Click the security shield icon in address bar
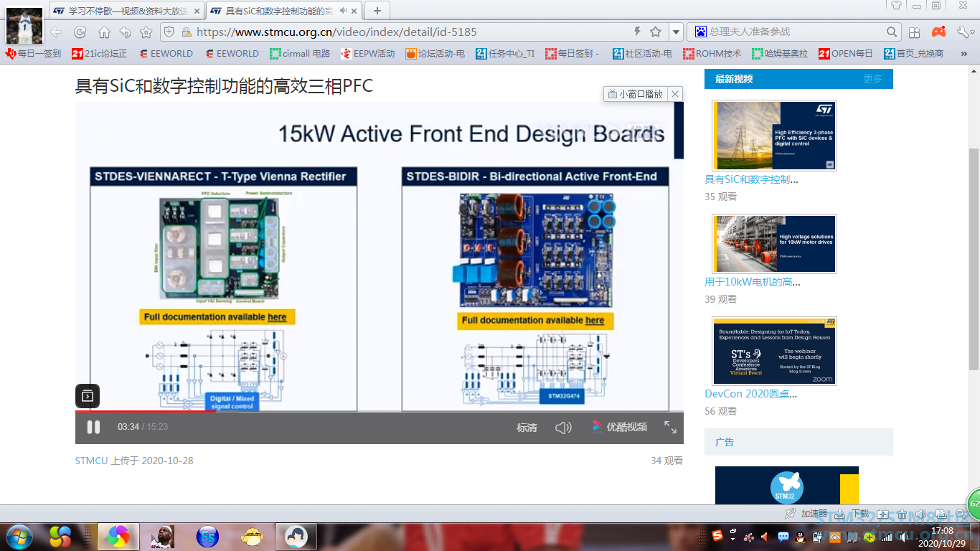980x551 pixels. (169, 32)
